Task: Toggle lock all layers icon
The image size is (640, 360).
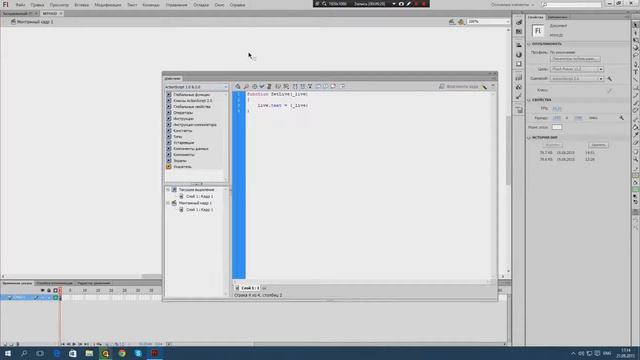Action: tap(49, 290)
